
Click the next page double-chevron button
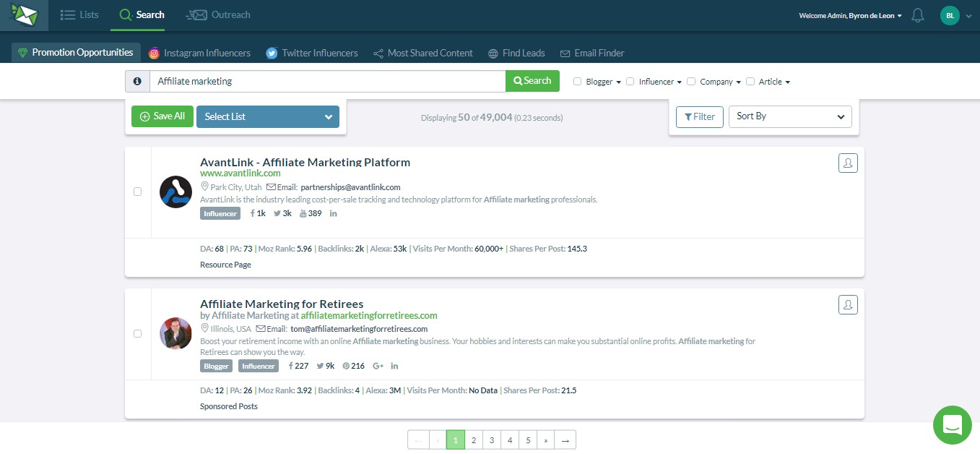546,440
